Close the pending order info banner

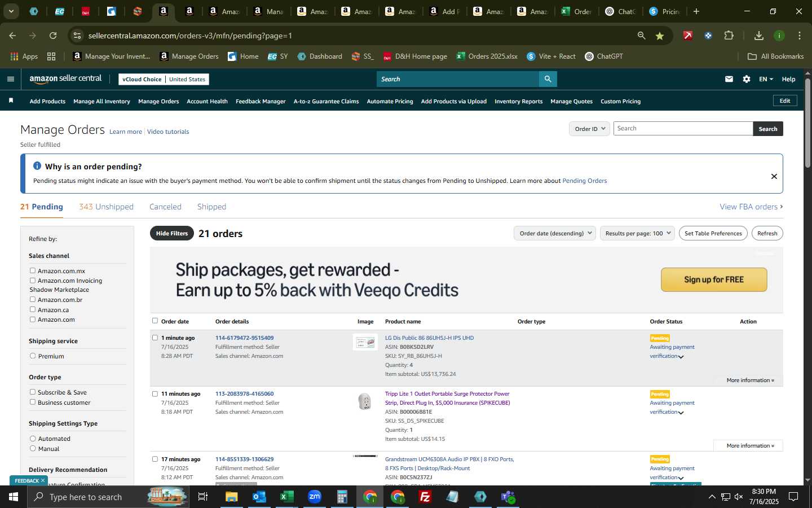click(774, 176)
